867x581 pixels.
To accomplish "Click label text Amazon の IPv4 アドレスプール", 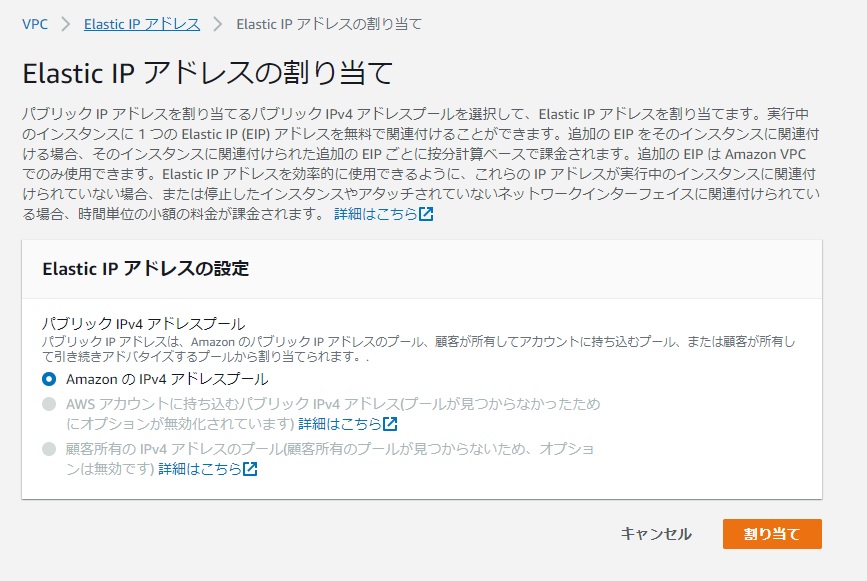I will [167, 379].
